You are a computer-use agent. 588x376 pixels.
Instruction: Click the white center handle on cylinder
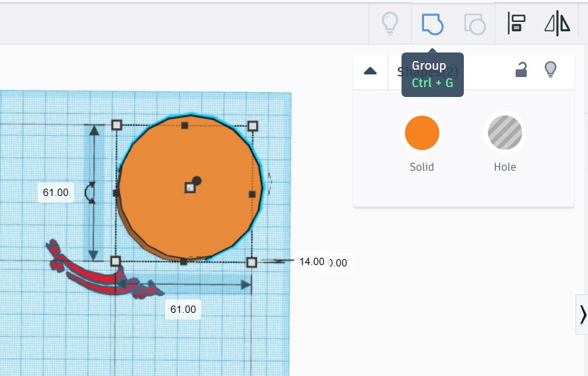click(x=190, y=187)
